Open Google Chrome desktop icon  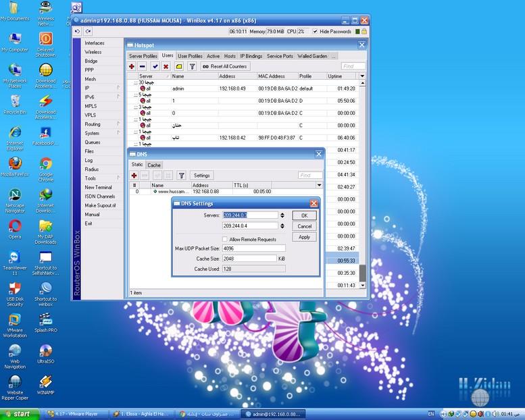pos(46,169)
